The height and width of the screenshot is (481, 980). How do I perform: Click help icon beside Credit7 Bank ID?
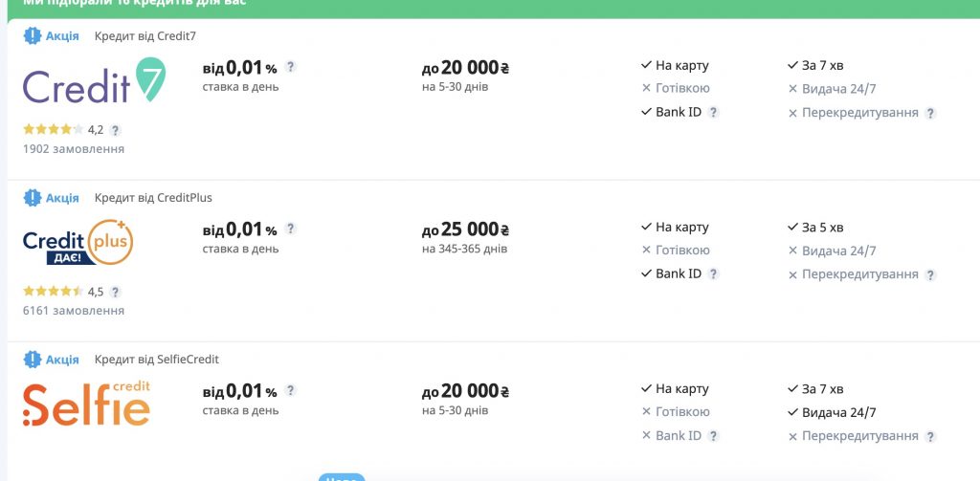713,112
